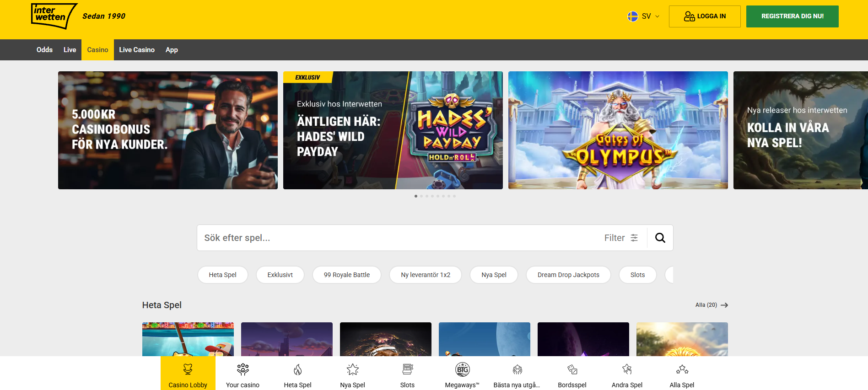Click the first carousel pagination dot
The image size is (868, 390).
coord(416,196)
